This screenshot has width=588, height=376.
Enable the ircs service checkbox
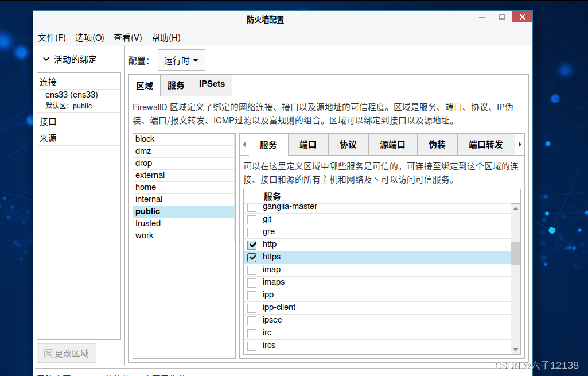point(252,346)
